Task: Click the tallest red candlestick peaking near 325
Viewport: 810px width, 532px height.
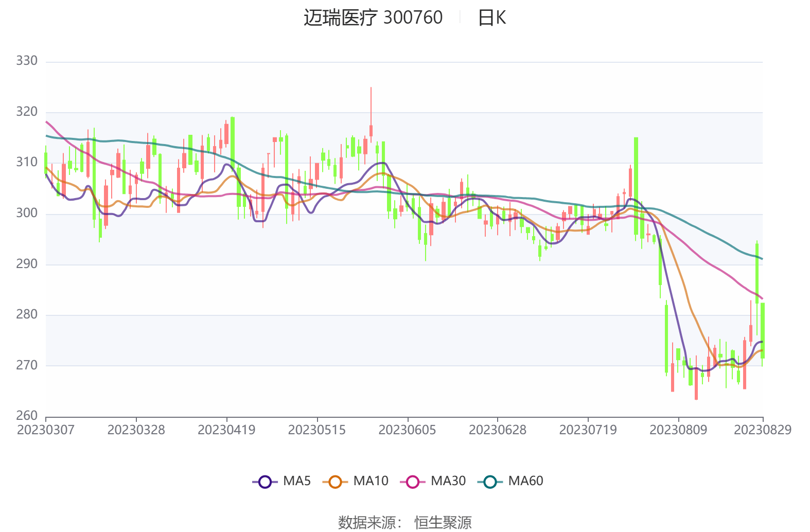Action: click(371, 130)
